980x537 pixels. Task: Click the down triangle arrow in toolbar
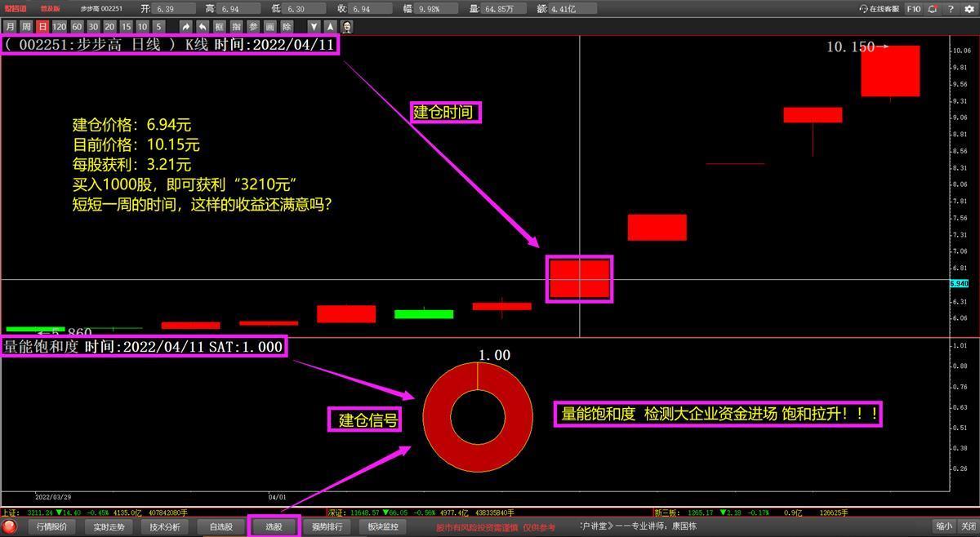point(314,27)
